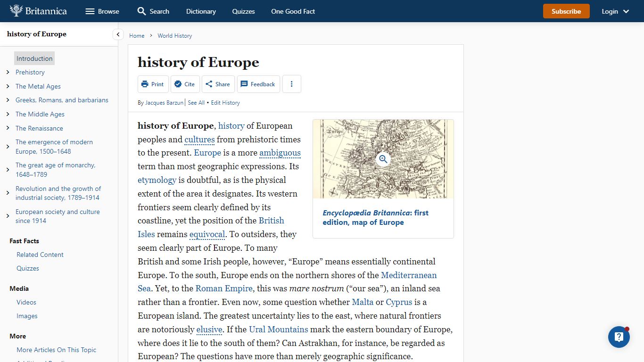
Task: Open One Good Fact page
Action: click(293, 11)
